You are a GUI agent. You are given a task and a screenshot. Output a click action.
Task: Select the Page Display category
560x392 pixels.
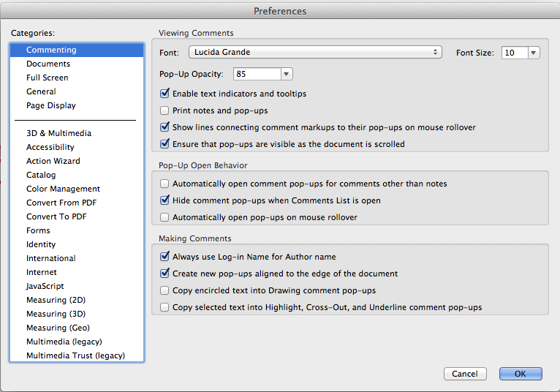click(51, 105)
